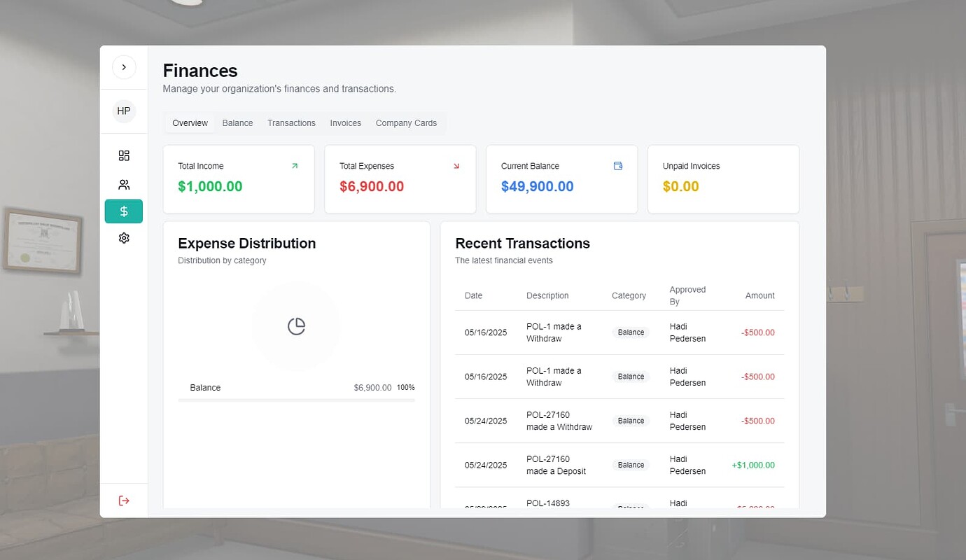This screenshot has height=560, width=966.
Task: Click the Current Balance wallet icon
Action: click(618, 166)
